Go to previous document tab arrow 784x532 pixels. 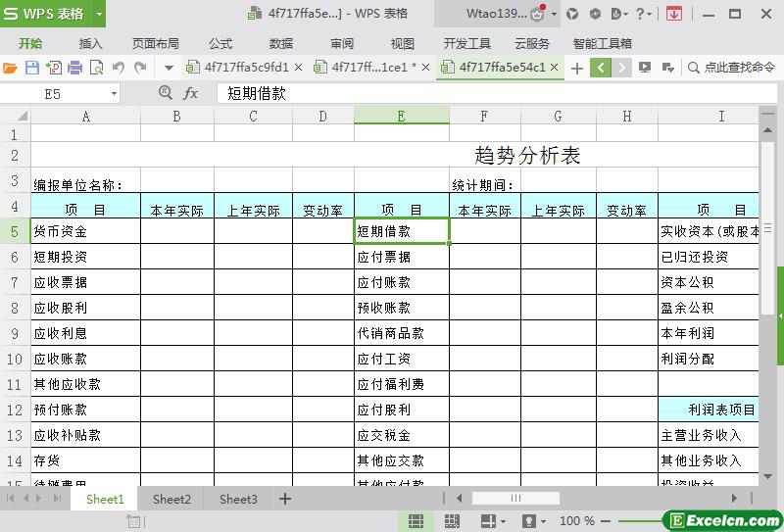(x=601, y=68)
